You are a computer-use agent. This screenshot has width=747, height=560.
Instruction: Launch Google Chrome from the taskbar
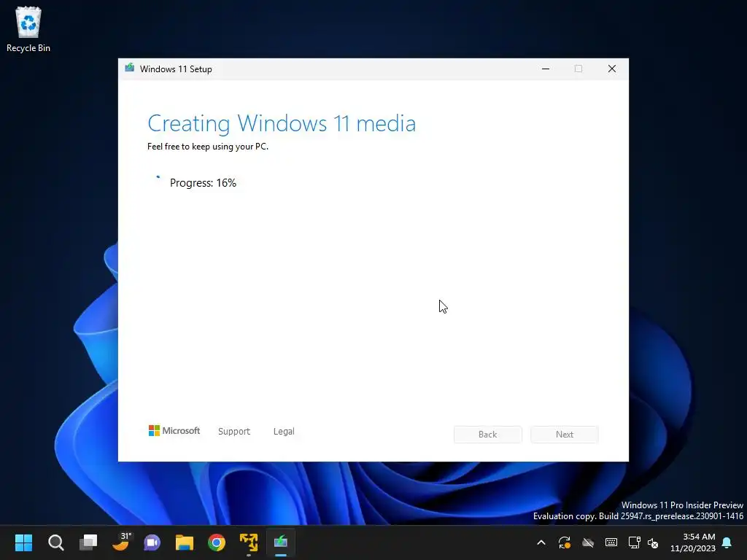click(x=216, y=542)
